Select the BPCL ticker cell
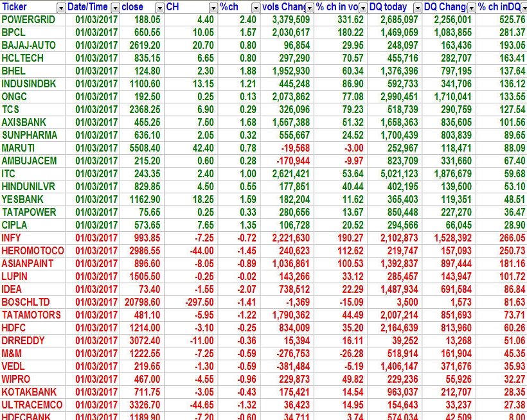 33,33
